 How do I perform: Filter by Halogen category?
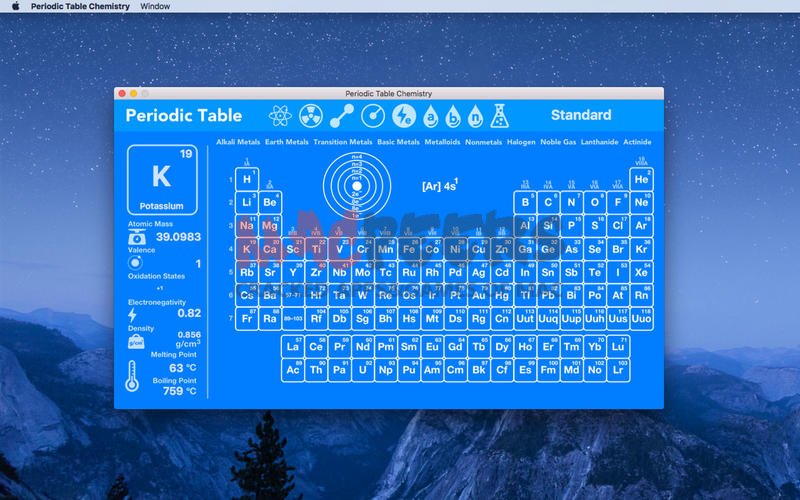[x=521, y=142]
